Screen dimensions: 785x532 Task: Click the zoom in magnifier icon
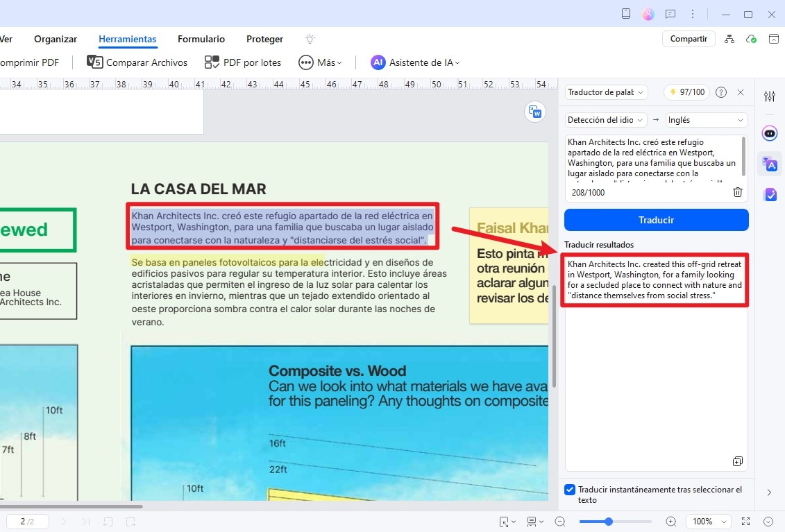point(671,522)
